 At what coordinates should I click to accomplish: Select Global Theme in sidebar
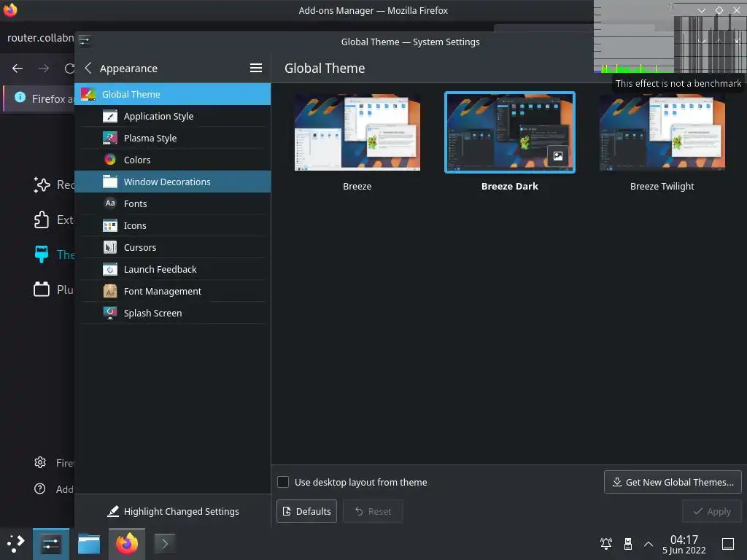pos(172,94)
